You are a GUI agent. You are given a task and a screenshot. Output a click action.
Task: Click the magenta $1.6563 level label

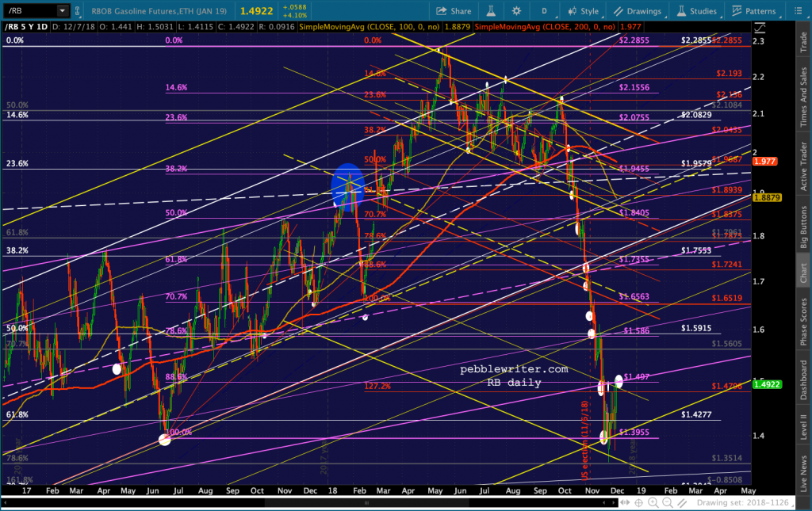point(634,296)
